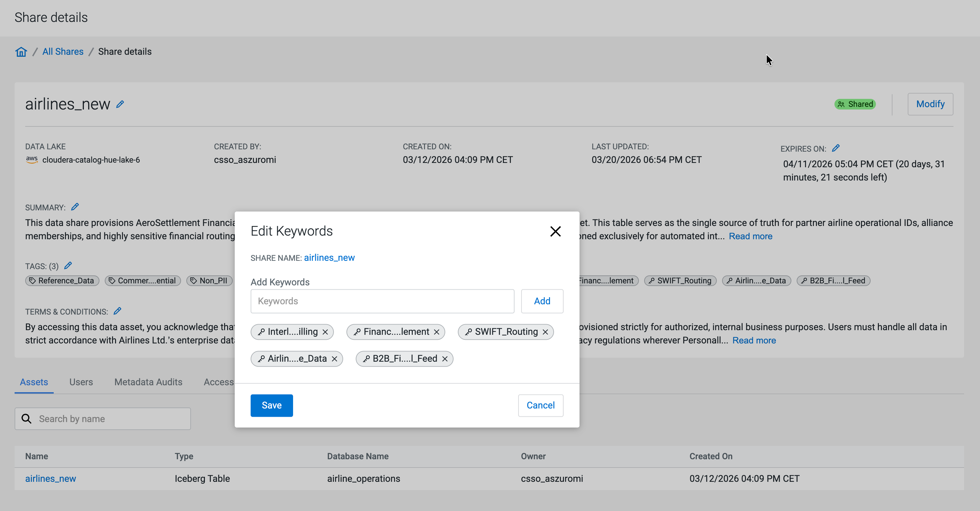Expand terms & conditions Read more
Screen dimensions: 980x511
(x=754, y=340)
